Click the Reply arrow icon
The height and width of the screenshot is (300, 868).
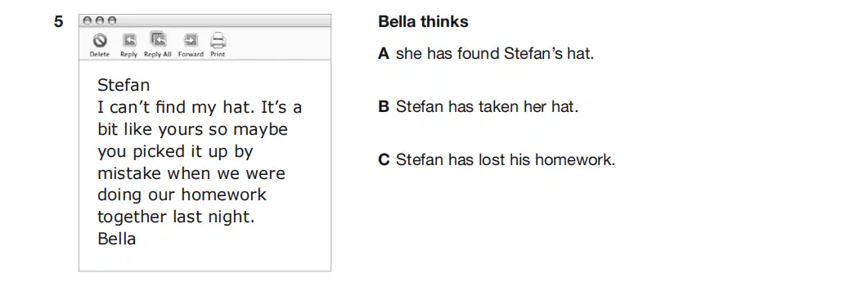(129, 40)
